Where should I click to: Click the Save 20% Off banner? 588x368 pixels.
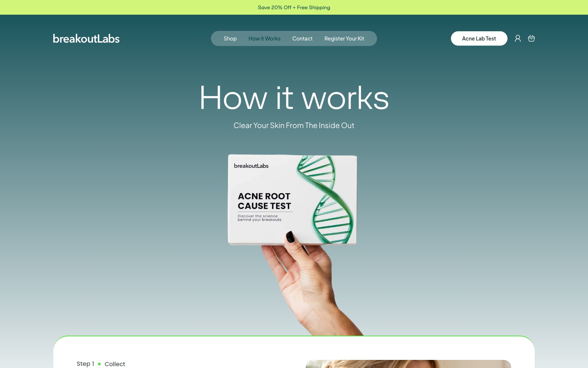point(294,7)
